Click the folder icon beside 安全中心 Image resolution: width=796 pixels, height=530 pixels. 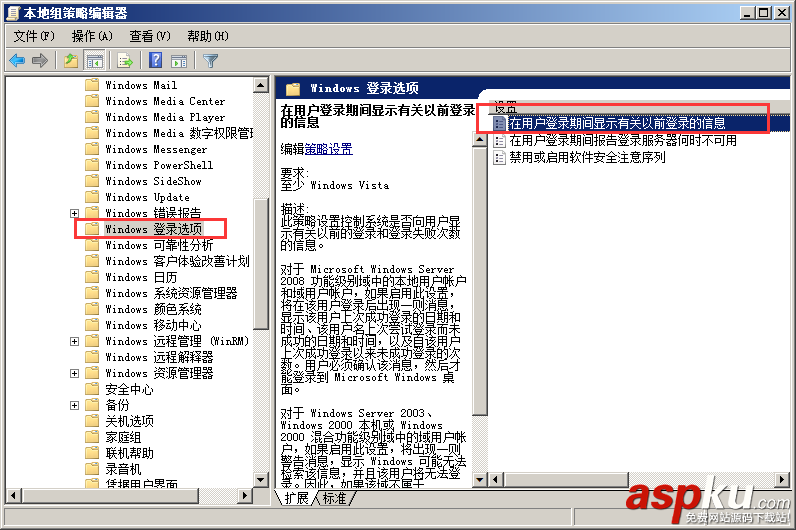pyautogui.click(x=92, y=389)
